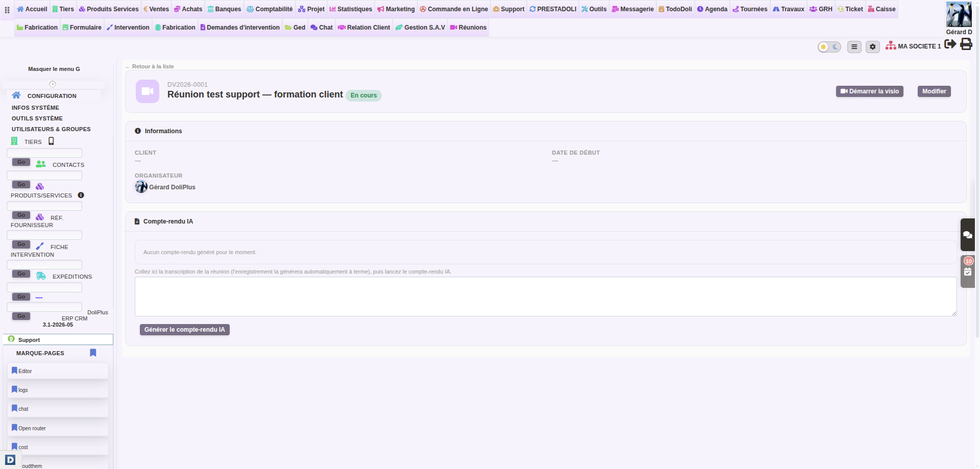980x469 pixels.
Task: Expand UTILISATEURS & GROUPES menu section
Action: point(51,129)
